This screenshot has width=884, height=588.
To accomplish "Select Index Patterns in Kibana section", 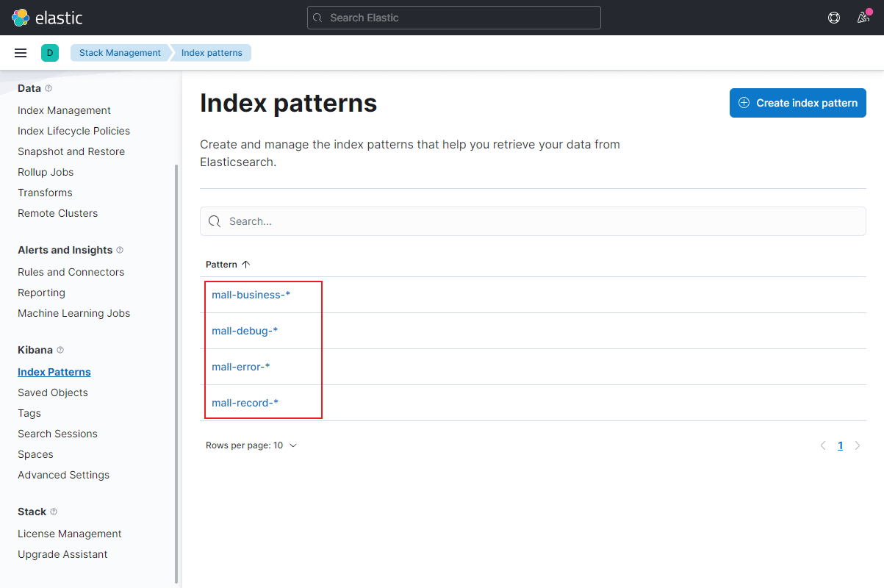I will point(54,372).
